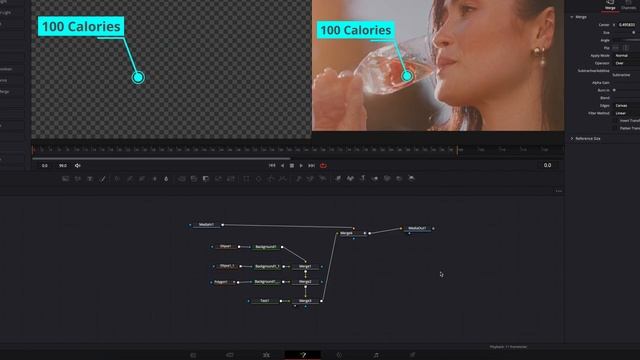640x360 pixels.
Task: Select the Text1 node in the node graph
Action: pyautogui.click(x=264, y=301)
